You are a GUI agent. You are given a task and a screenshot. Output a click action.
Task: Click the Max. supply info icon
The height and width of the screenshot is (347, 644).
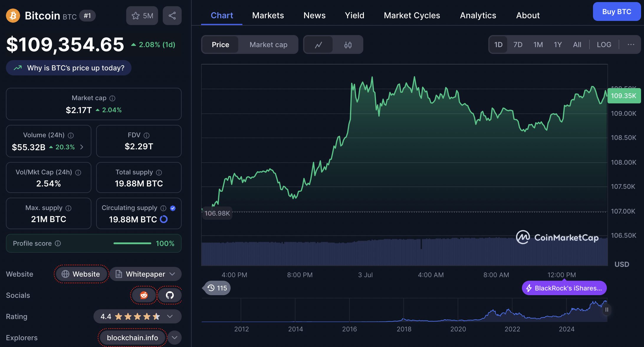[x=68, y=208]
